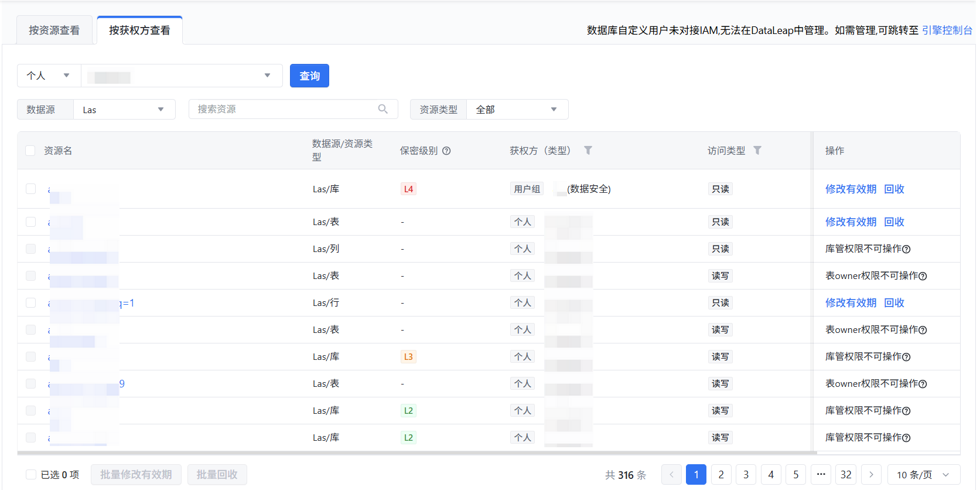
Task: Click help icon beside first 表owner权限不可操作
Action: pyautogui.click(x=923, y=276)
